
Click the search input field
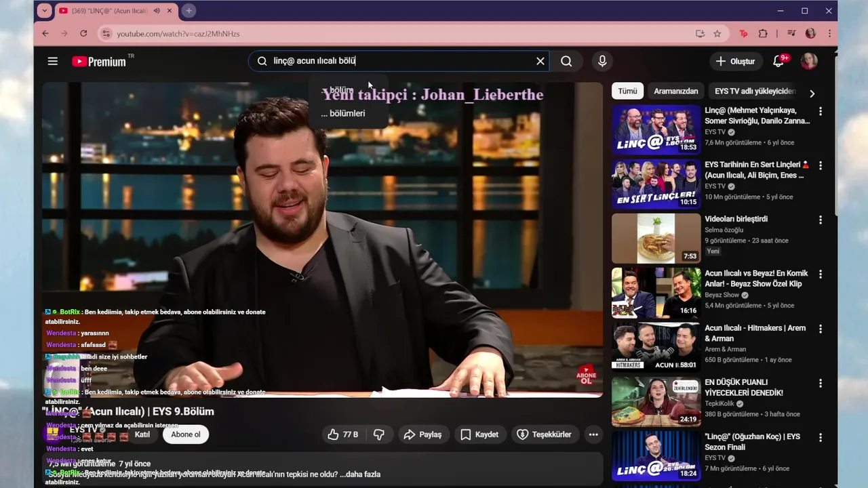click(x=400, y=61)
